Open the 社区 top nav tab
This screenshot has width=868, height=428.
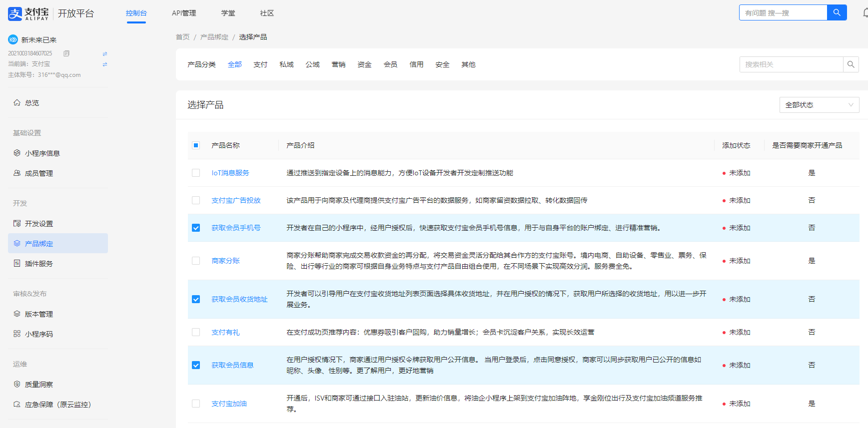point(267,13)
